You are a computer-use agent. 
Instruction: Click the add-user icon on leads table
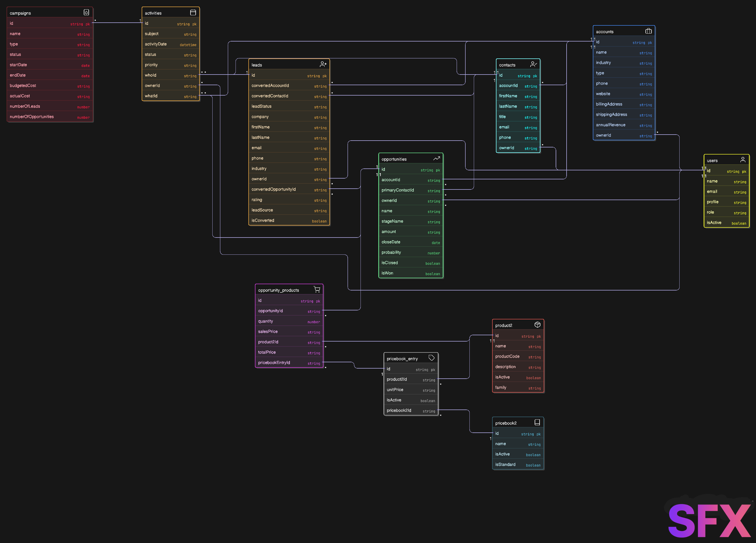pos(323,64)
